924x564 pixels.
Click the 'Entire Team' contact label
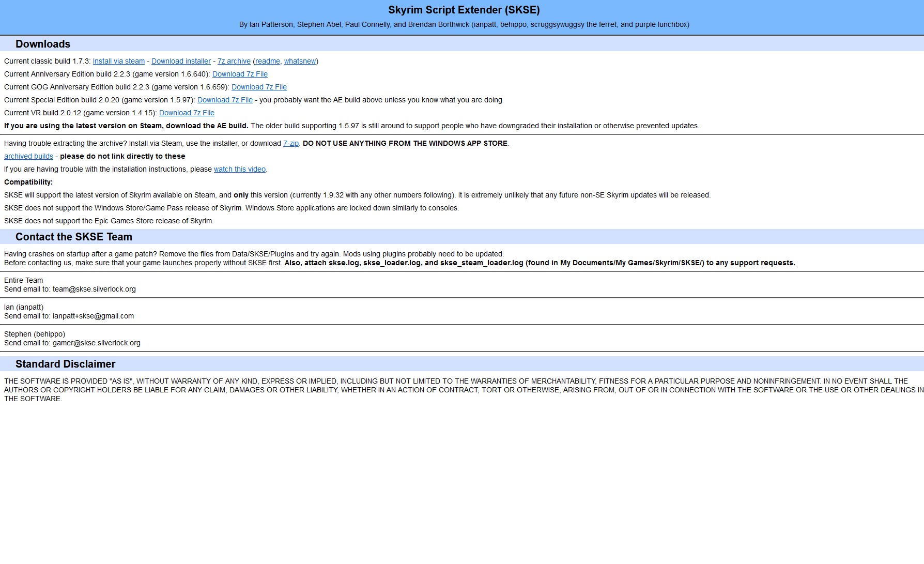pos(24,280)
